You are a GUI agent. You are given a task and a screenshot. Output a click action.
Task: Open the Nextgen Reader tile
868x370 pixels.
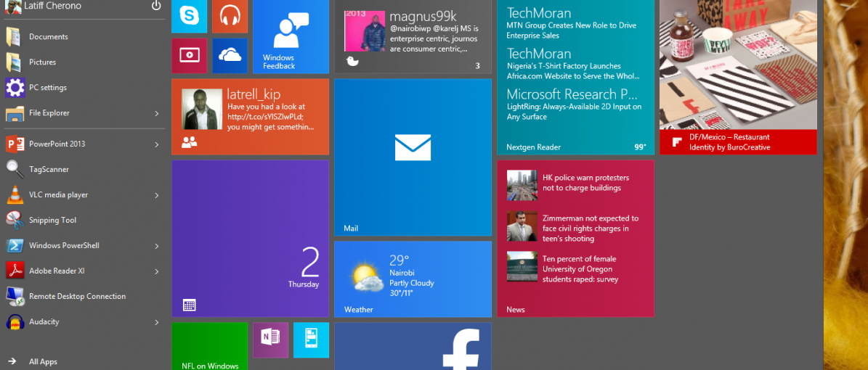point(575,77)
